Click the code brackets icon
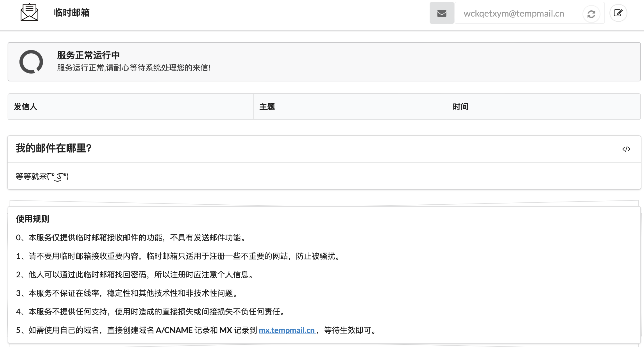 click(x=626, y=149)
